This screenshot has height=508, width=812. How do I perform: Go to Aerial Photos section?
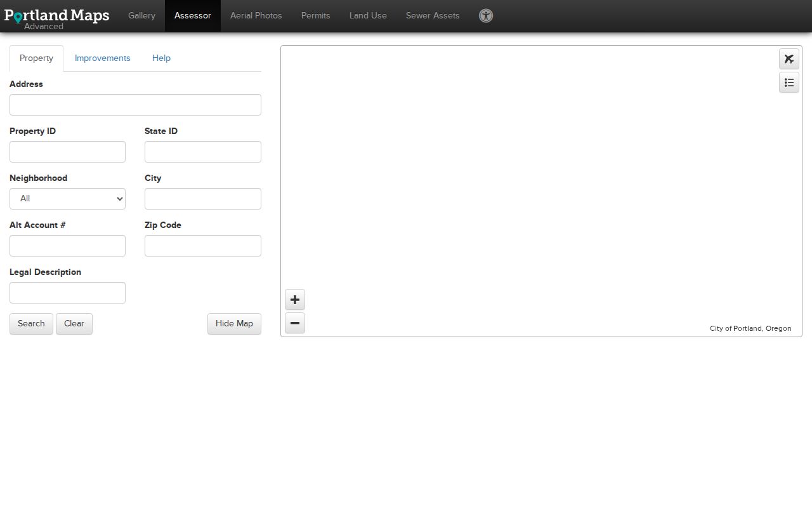click(256, 16)
